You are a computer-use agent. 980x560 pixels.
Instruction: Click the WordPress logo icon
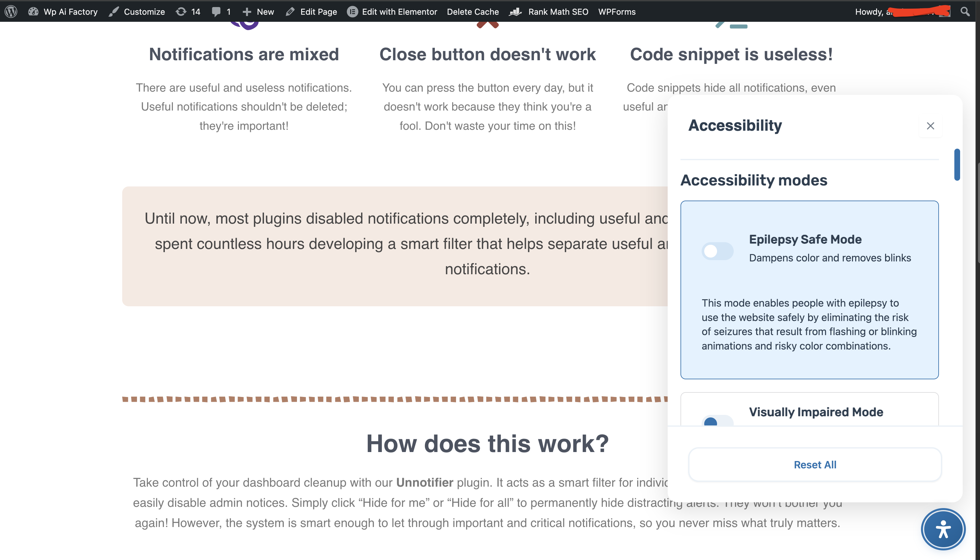[x=11, y=12]
